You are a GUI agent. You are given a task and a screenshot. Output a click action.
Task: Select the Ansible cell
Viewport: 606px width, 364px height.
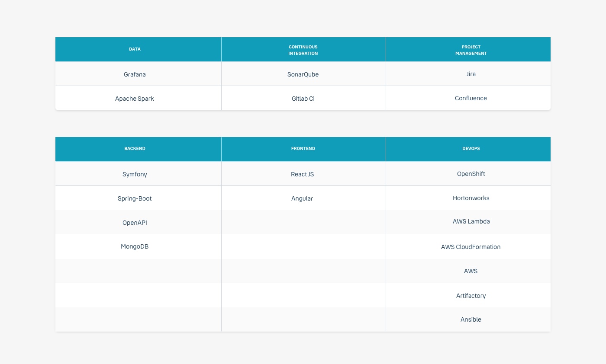pyautogui.click(x=468, y=319)
